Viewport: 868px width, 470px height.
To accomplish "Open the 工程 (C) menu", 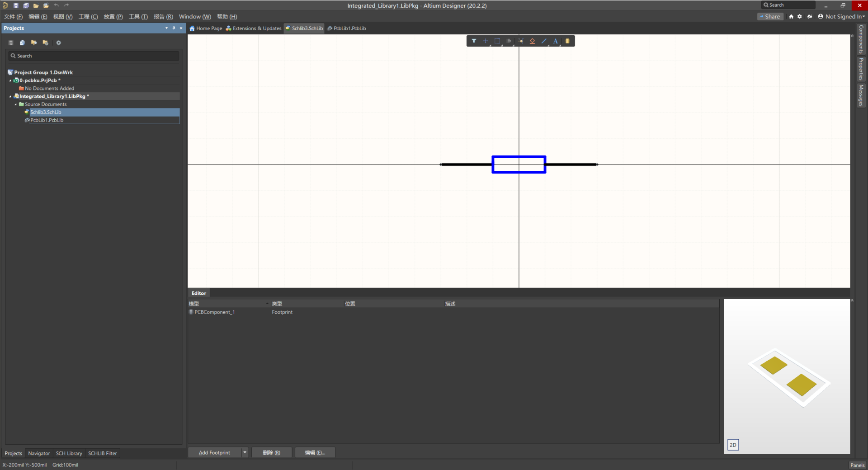I will pyautogui.click(x=88, y=17).
